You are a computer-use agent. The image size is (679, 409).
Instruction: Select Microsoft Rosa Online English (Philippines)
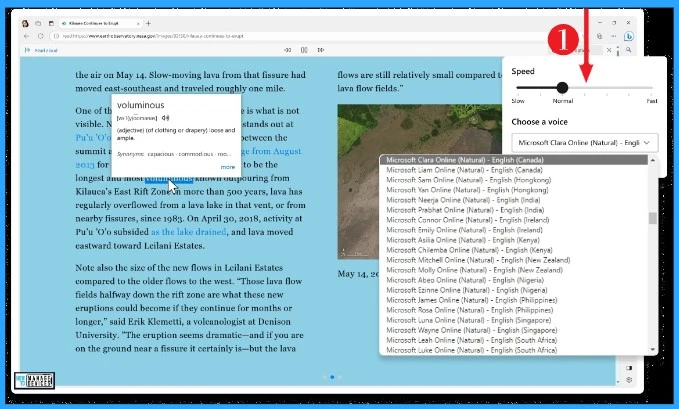(514, 310)
